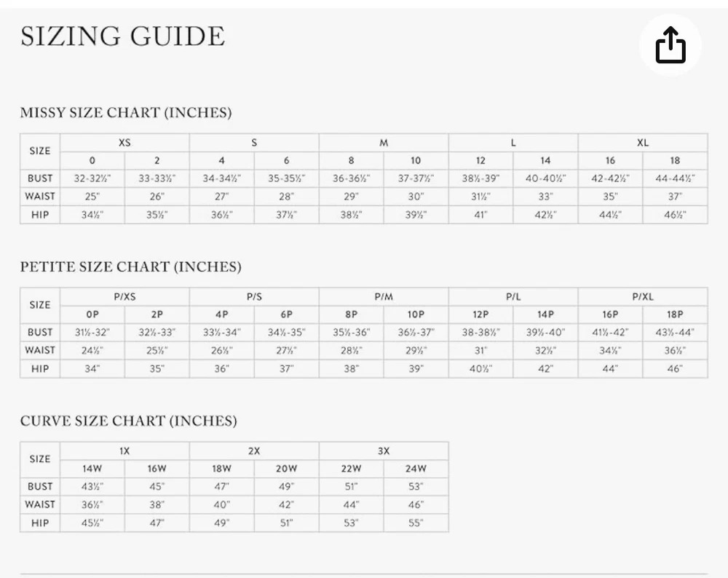Click hip value 55" in Curve chart
This screenshot has height=578, width=728.
click(x=416, y=523)
